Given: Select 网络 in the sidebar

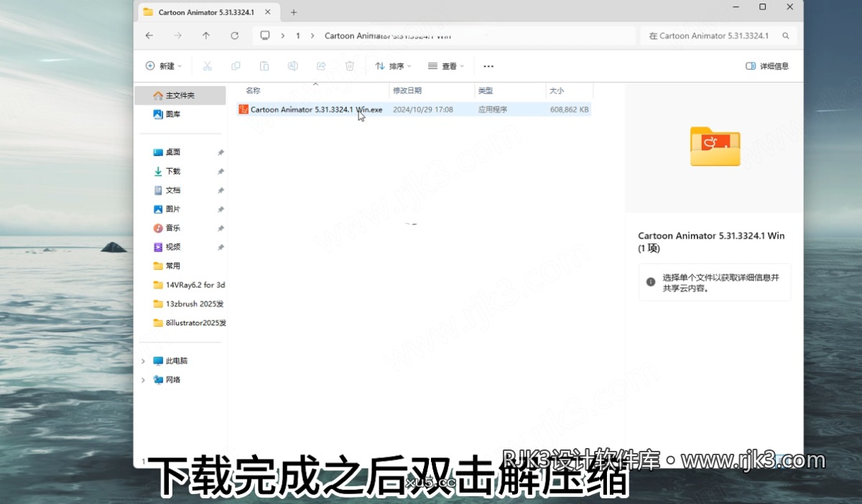Looking at the screenshot, I should 173,380.
